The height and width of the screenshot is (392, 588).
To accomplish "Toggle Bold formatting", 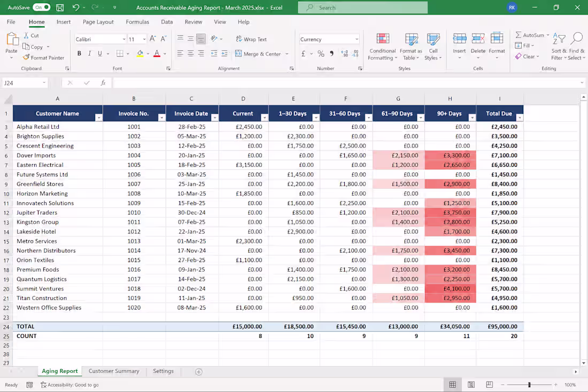I will tap(79, 53).
